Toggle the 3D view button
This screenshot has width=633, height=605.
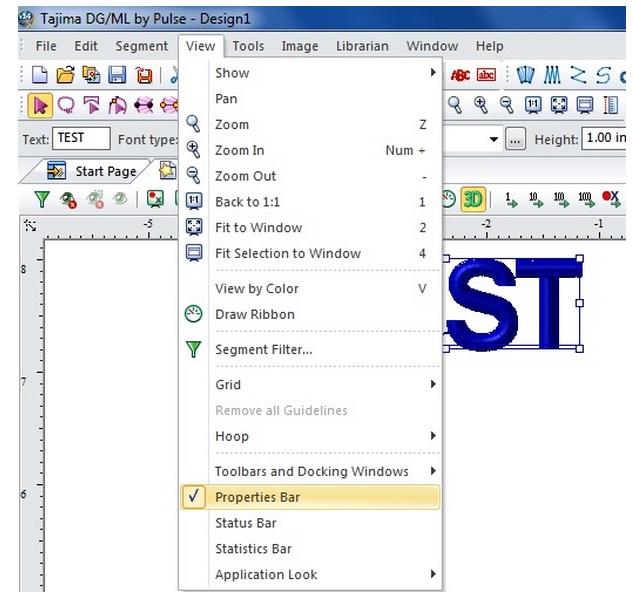tap(473, 199)
